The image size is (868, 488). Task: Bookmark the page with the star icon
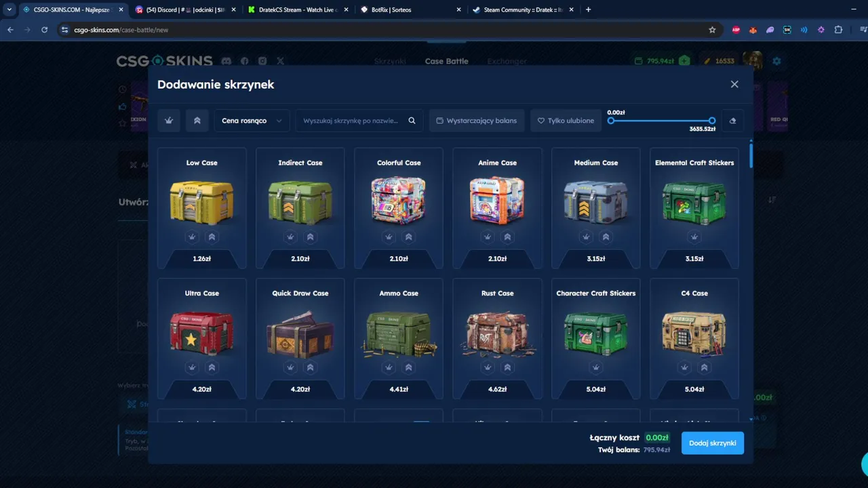click(x=712, y=30)
